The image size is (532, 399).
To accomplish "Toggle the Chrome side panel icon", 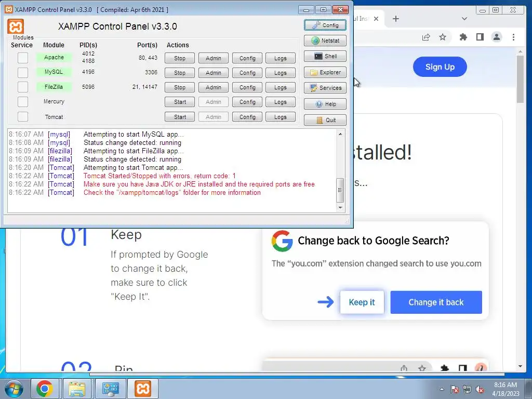I will 480,37.
